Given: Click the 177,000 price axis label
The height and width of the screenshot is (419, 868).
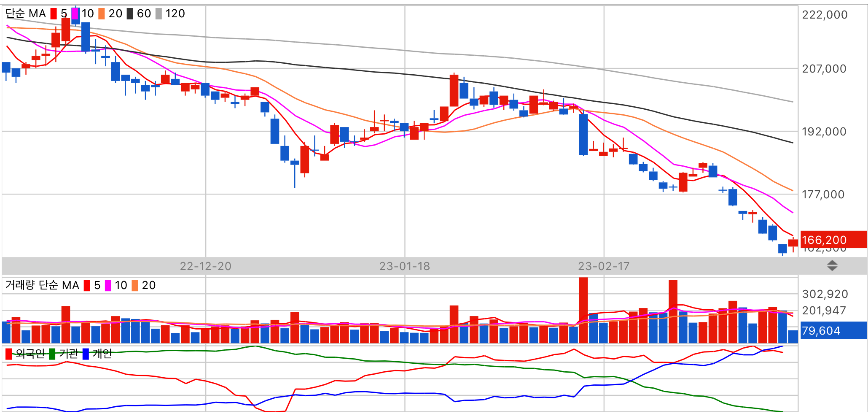Looking at the screenshot, I should point(823,195).
